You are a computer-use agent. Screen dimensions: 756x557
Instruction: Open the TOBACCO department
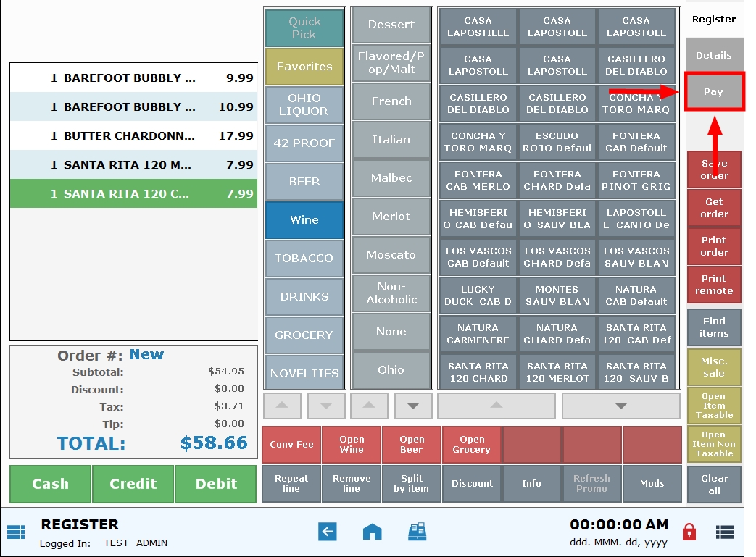tap(304, 259)
